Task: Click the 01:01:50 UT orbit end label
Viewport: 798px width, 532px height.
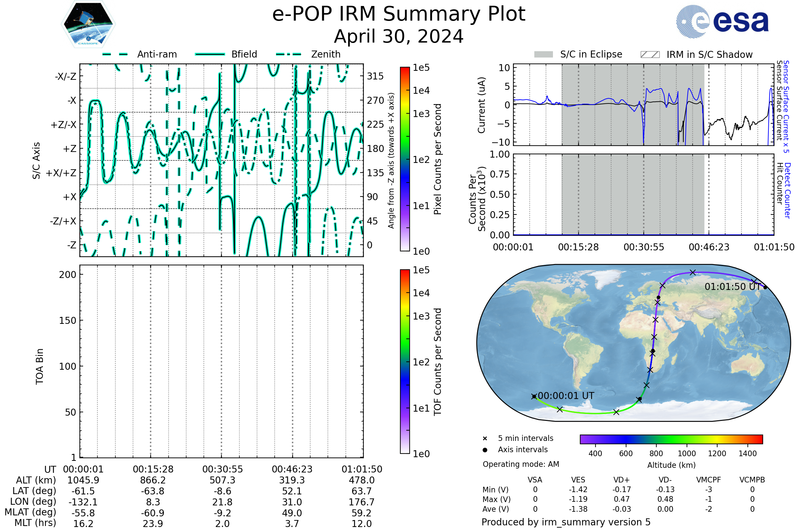Action: (733, 287)
